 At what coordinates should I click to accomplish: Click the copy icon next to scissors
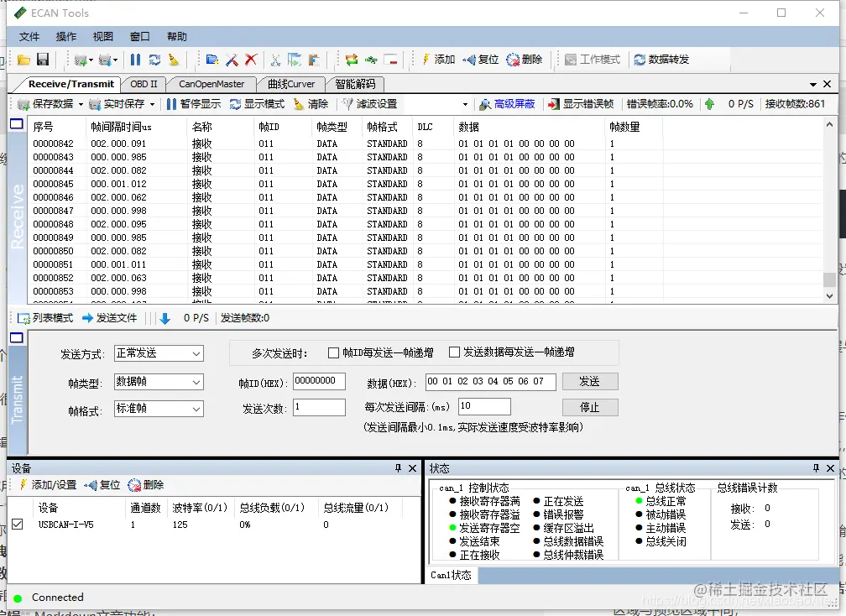click(x=295, y=60)
